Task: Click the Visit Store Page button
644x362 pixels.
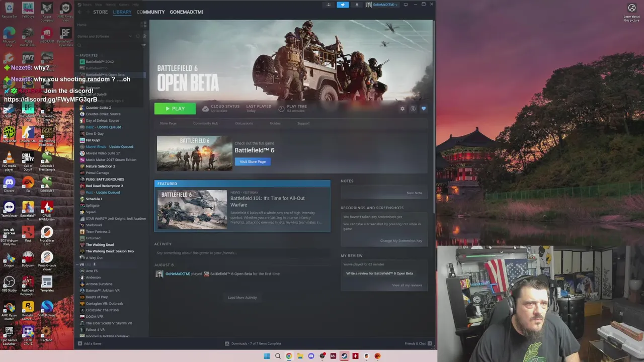Action: [x=253, y=161]
